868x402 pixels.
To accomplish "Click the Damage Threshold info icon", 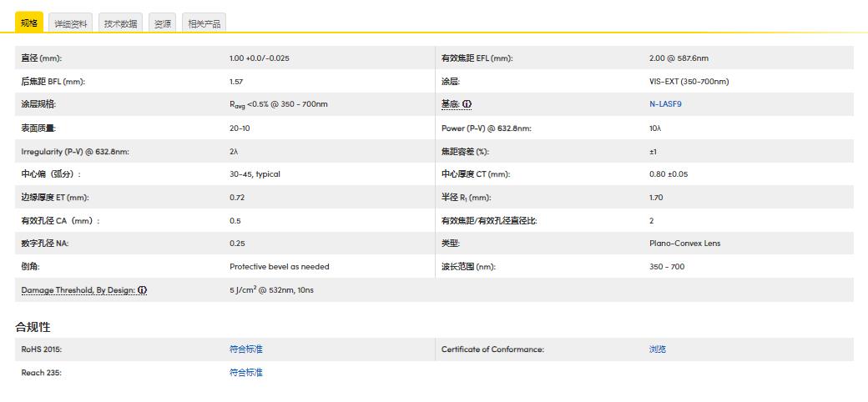I will (x=142, y=290).
